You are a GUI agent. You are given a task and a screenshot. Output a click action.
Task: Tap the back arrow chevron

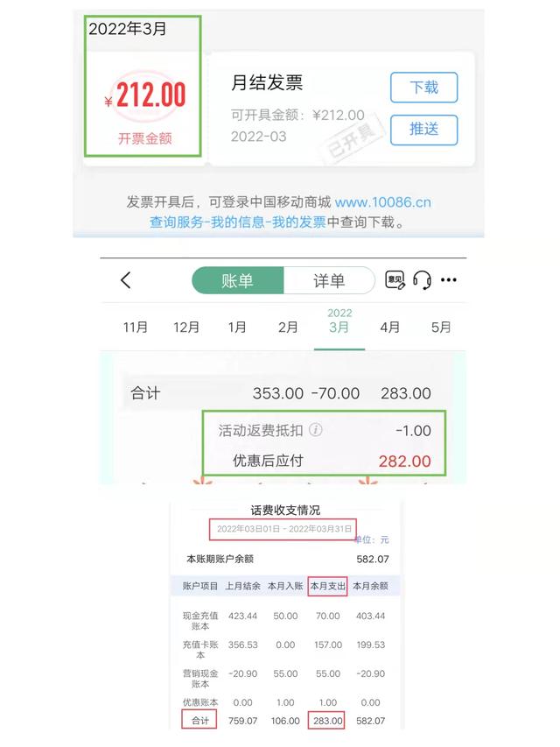point(126,280)
